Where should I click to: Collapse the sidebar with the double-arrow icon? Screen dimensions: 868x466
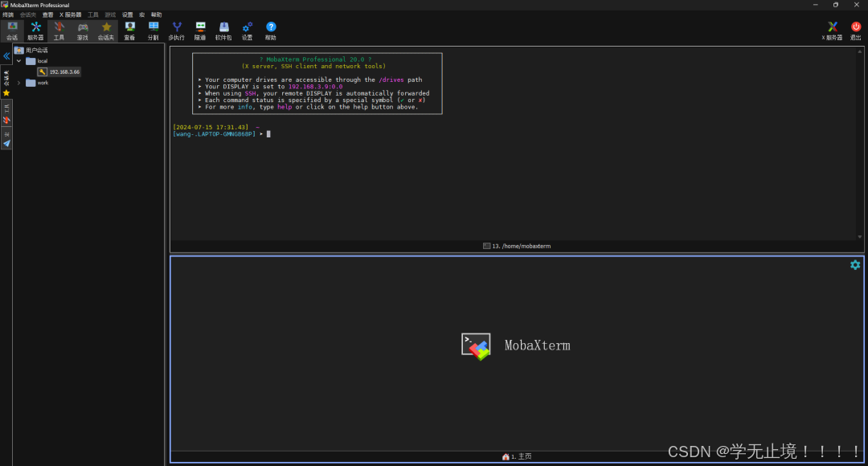click(x=6, y=56)
